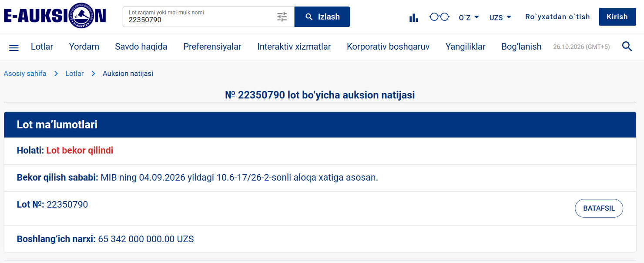Open the Savdo haqida menu

(x=141, y=47)
